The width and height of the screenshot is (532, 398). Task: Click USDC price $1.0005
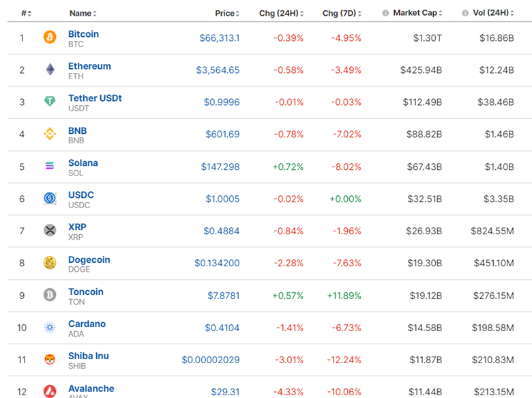[x=222, y=199]
